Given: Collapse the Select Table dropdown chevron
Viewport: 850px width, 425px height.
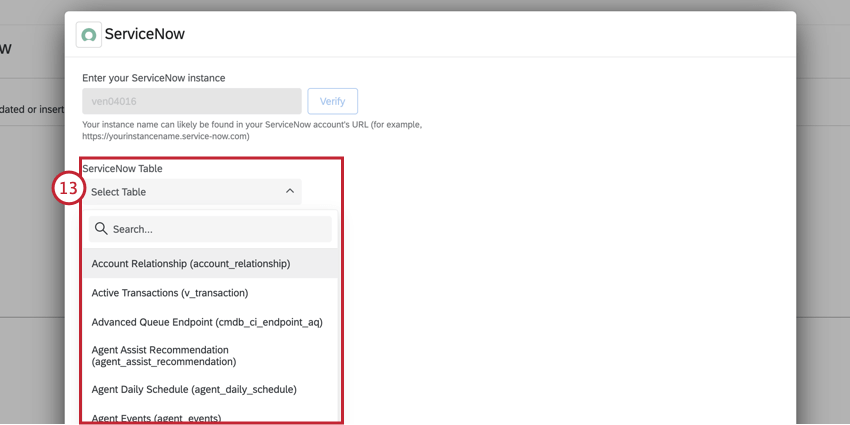Looking at the screenshot, I should click(x=290, y=191).
